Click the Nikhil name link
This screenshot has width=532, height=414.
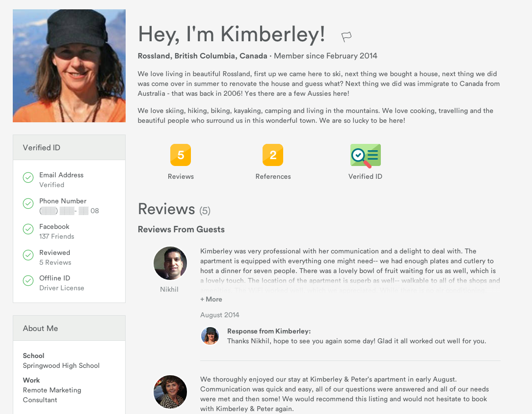click(x=169, y=289)
